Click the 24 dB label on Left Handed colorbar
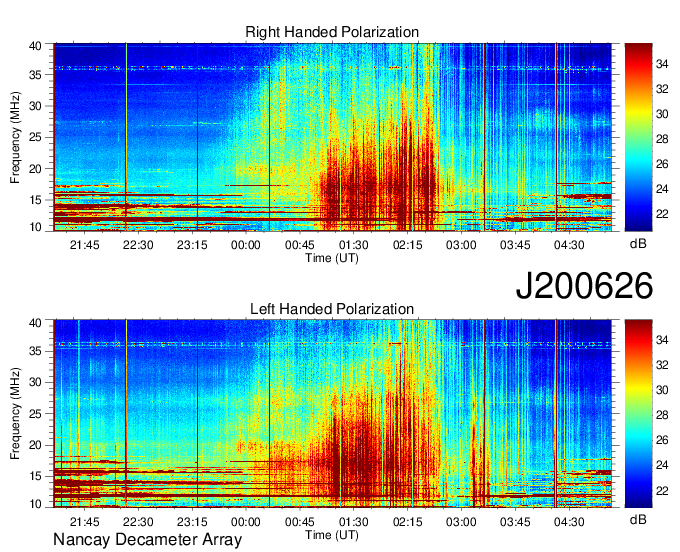Image resolution: width=680 pixels, height=552 pixels. point(662,465)
